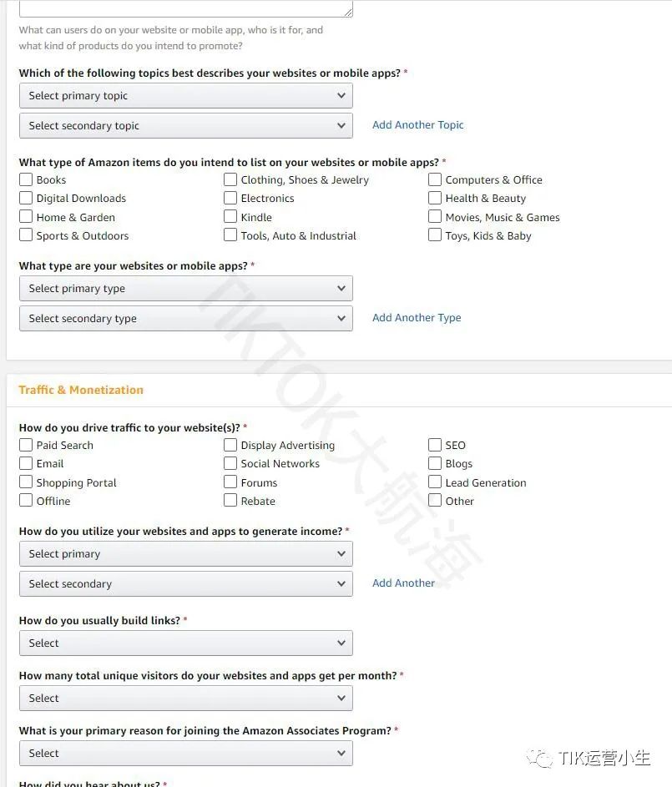672x787 pixels.
Task: Check Paid Search traffic option
Action: tap(26, 445)
